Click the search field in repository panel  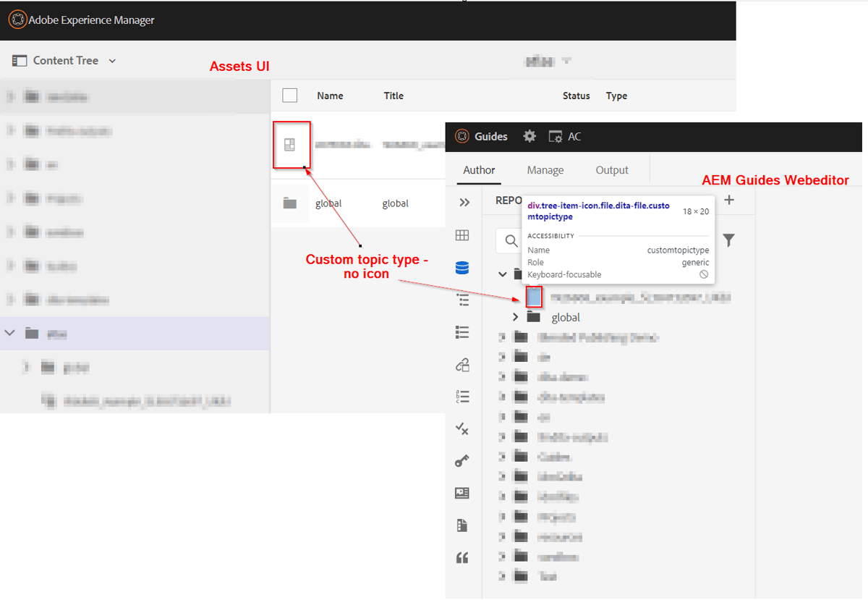tap(510, 240)
